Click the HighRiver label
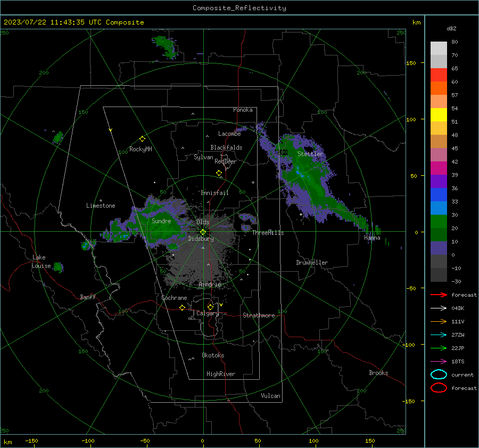Screen dimensions: 479x448 coord(221,374)
